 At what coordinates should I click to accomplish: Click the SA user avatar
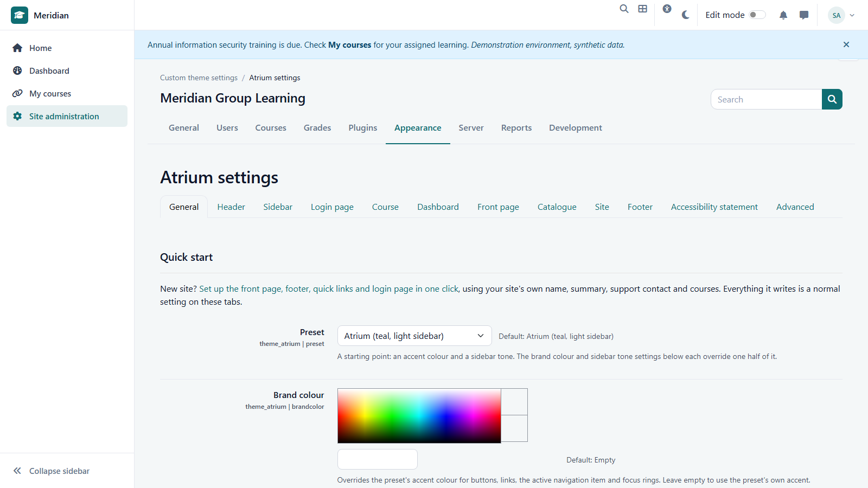(837, 15)
